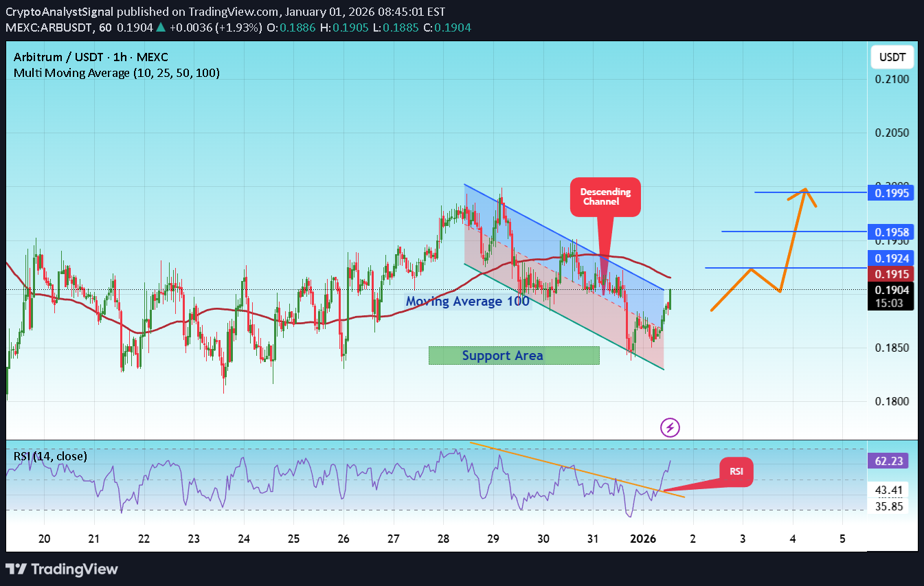The width and height of the screenshot is (924, 586).
Task: Click the purple 62.23 RSI value badge
Action: pos(888,460)
